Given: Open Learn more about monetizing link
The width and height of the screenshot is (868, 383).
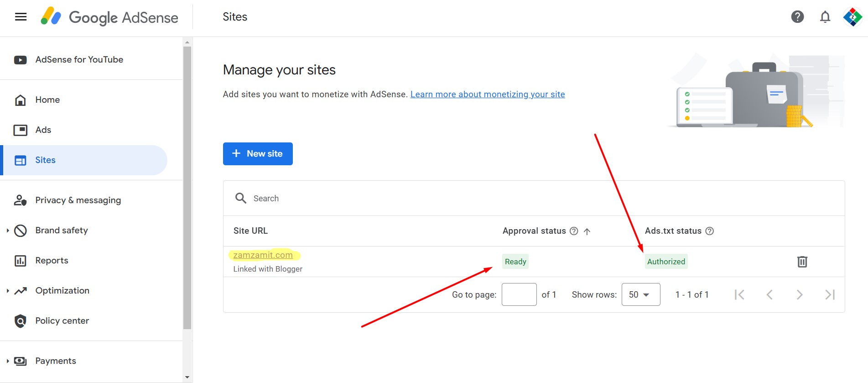Looking at the screenshot, I should 487,94.
